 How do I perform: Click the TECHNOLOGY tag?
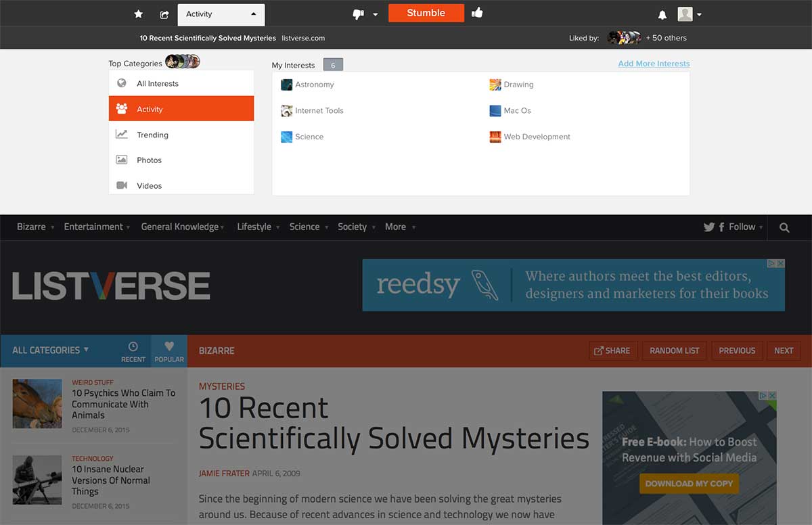pos(93,459)
